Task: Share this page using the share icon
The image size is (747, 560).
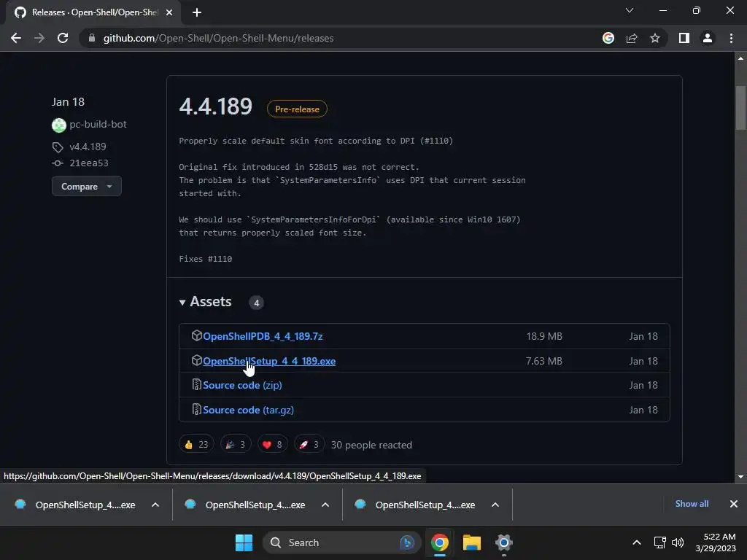Action: [632, 38]
